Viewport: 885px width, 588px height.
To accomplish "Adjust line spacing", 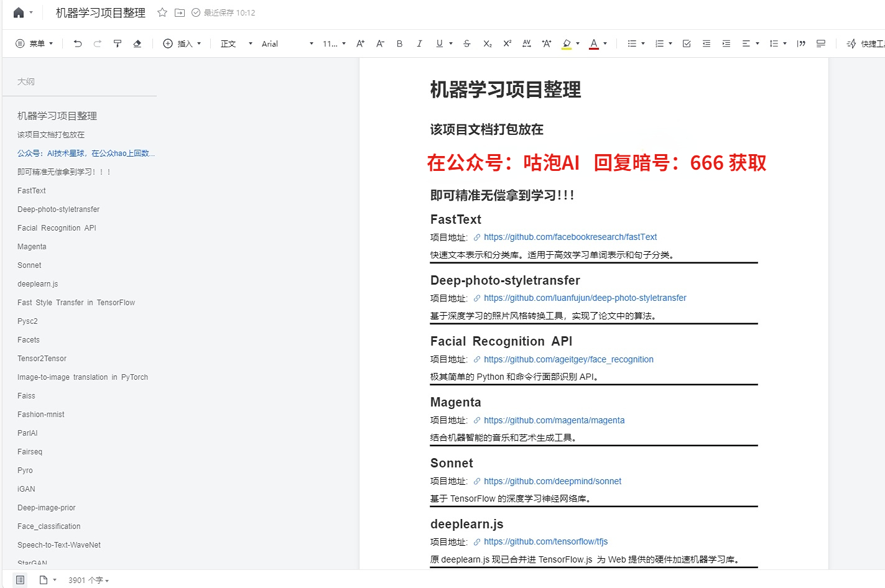I will [x=774, y=44].
